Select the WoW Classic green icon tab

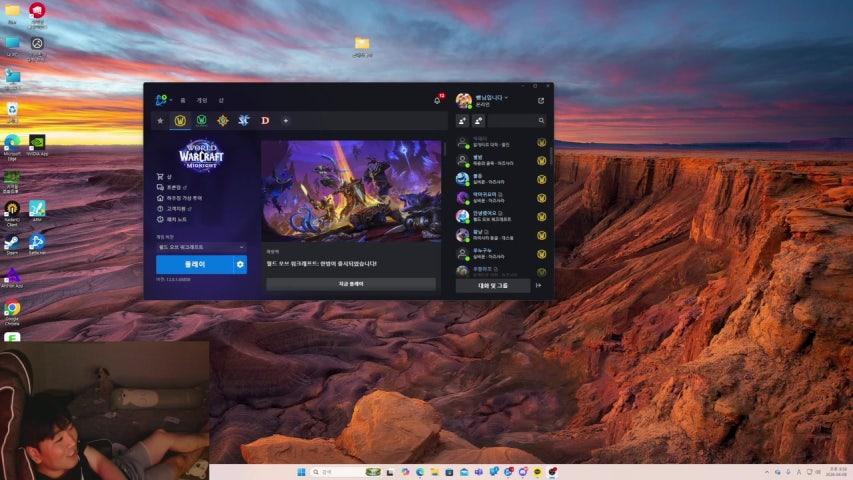pyautogui.click(x=201, y=120)
